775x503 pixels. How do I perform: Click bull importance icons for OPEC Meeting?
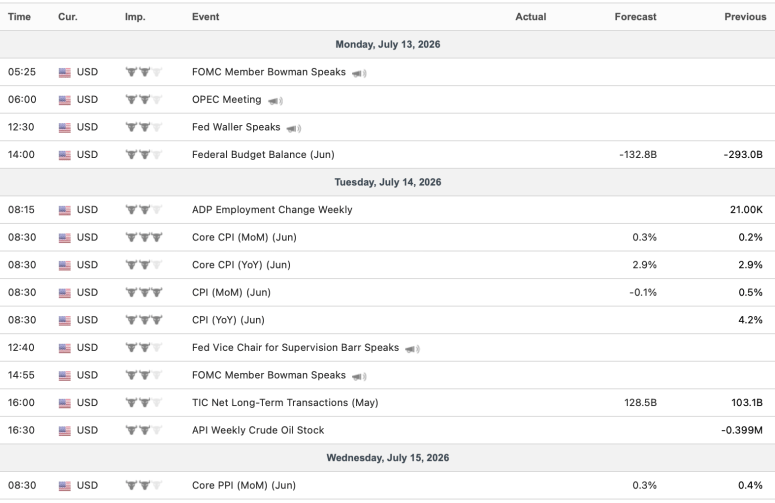[144, 100]
